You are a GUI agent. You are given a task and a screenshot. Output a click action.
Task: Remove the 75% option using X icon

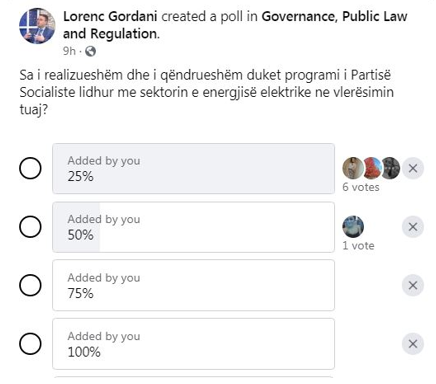[413, 285]
